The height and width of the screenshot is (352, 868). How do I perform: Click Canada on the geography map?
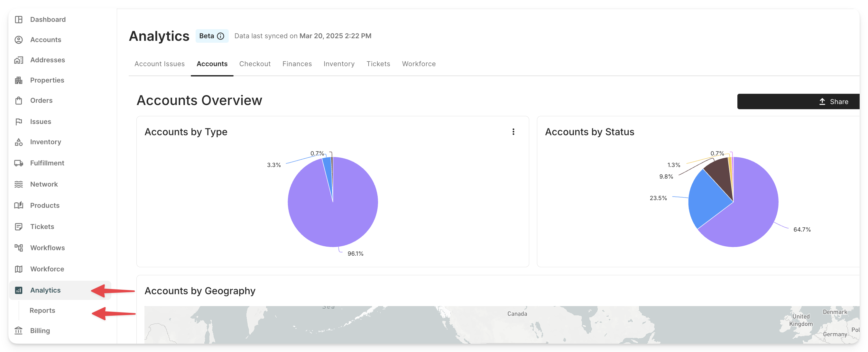(517, 314)
